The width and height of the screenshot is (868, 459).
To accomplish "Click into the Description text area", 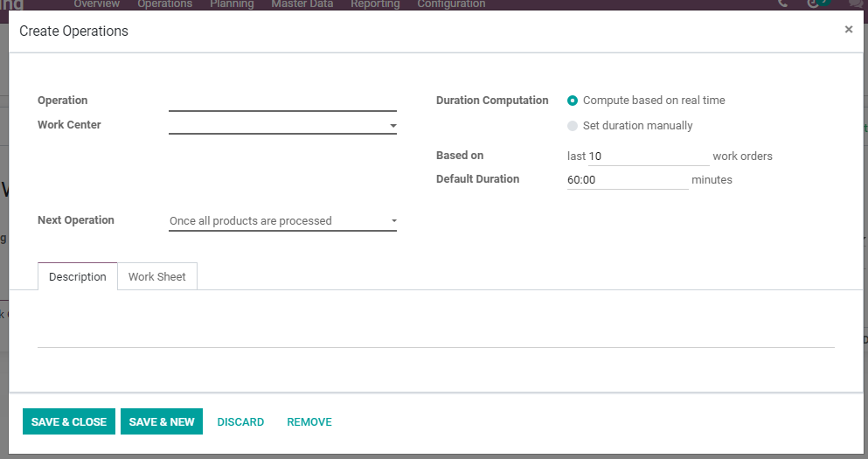I will 435,327.
